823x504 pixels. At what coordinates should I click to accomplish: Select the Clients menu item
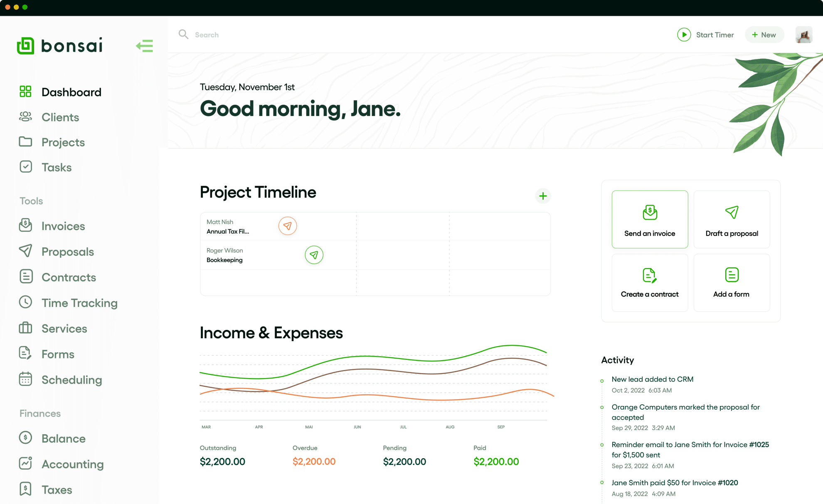[60, 117]
